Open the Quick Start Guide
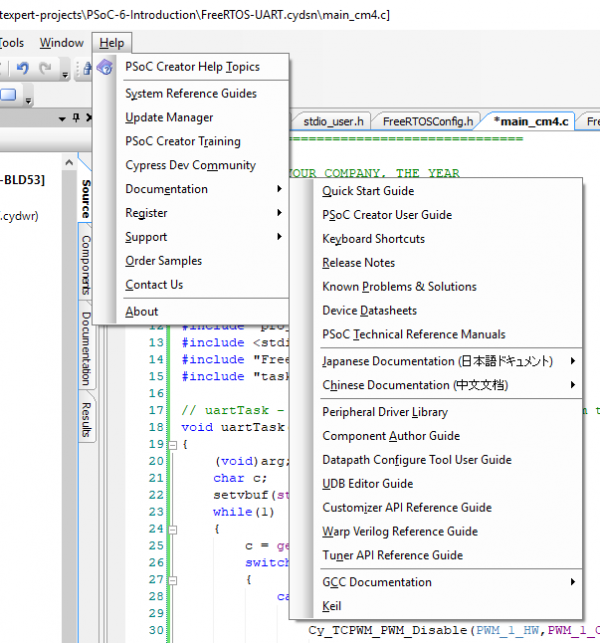The image size is (600, 643). (x=367, y=191)
